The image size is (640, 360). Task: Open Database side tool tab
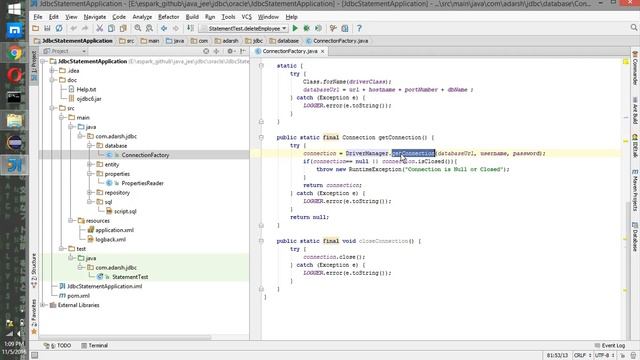click(x=635, y=237)
